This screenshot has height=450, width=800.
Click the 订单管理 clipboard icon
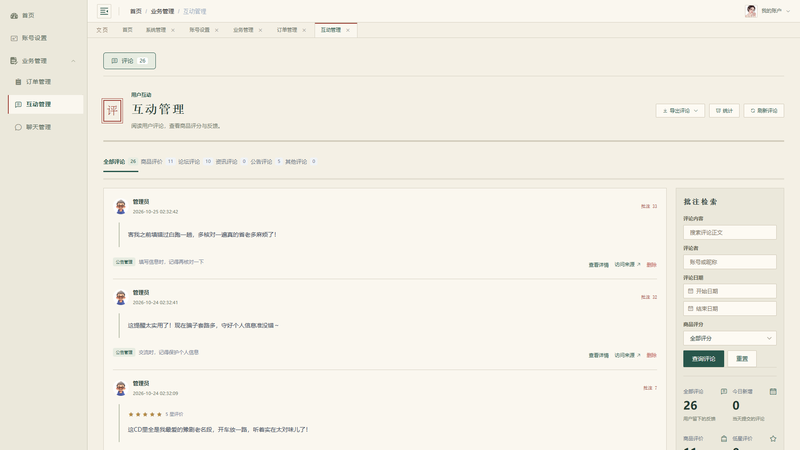18,82
